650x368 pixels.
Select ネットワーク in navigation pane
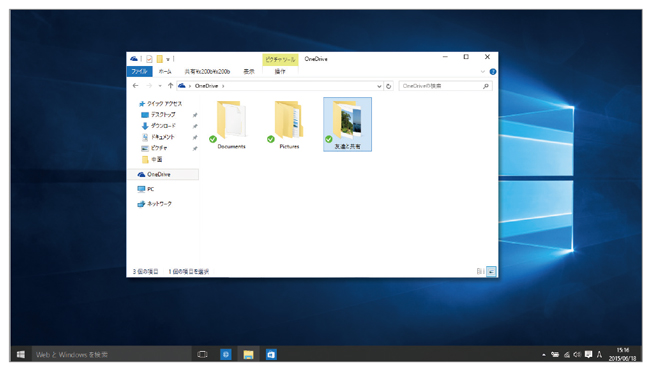[154, 204]
